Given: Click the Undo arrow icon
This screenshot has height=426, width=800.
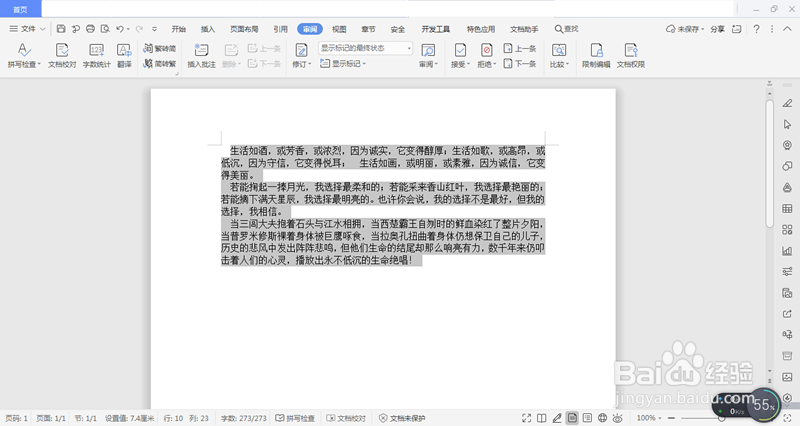Looking at the screenshot, I should (120, 29).
